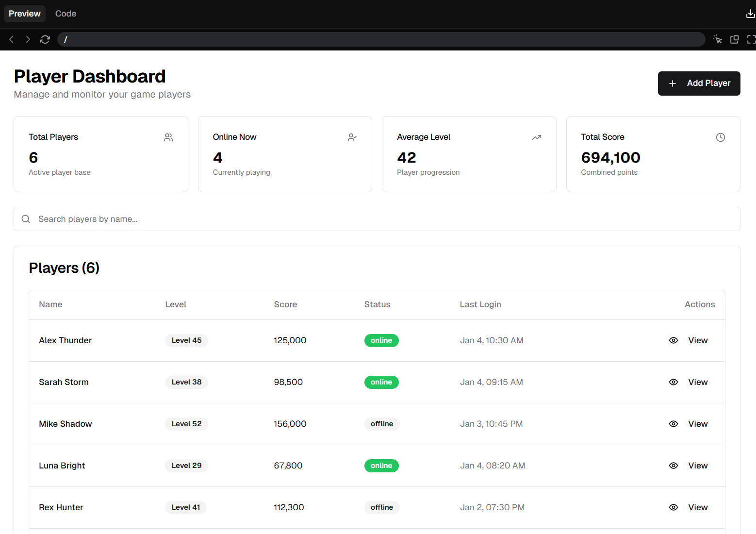Click the offline badge for Mike Shadow
Viewport: 756px width, 534px height.
pos(382,424)
